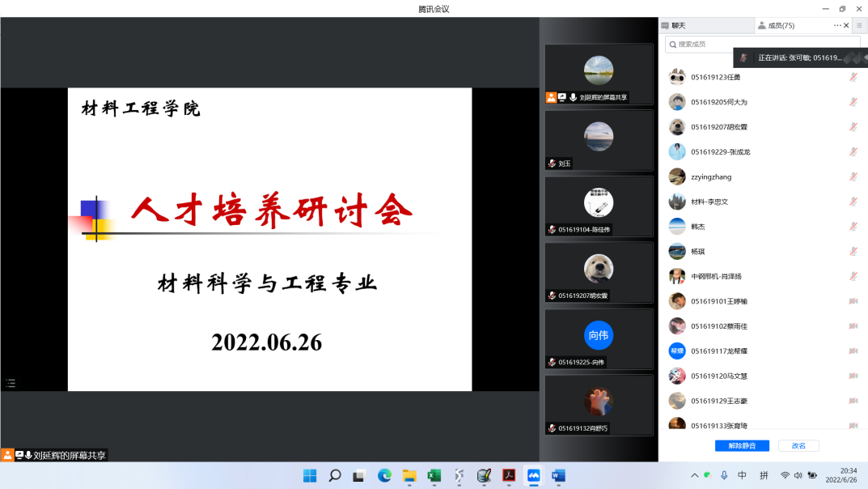This screenshot has height=489, width=868.
Task: Close the 成员 members tab with the X
Action: [846, 26]
